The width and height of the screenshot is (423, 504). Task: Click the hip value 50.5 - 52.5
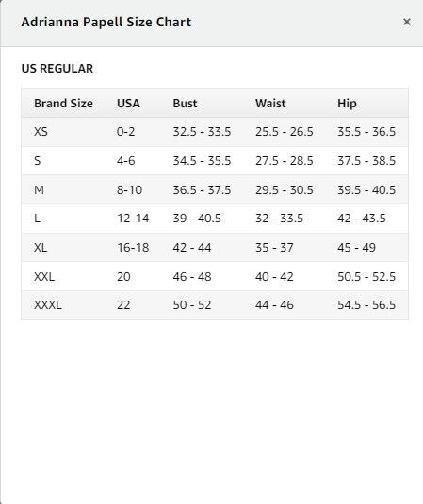point(366,276)
